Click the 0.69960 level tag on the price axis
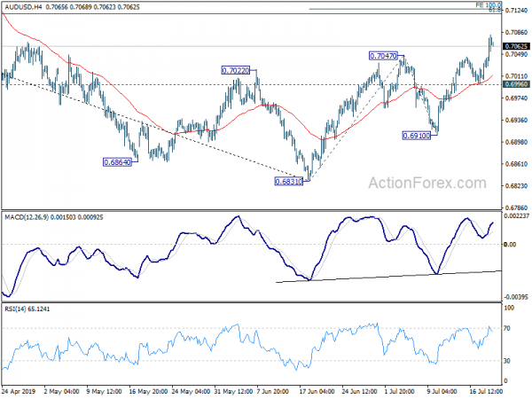The height and width of the screenshot is (399, 532). pyautogui.click(x=516, y=84)
